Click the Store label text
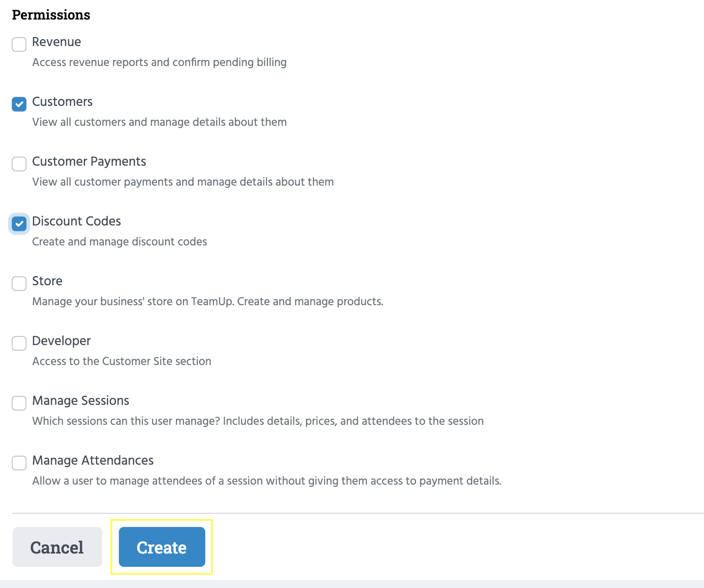This screenshot has width=704, height=588. tap(47, 281)
